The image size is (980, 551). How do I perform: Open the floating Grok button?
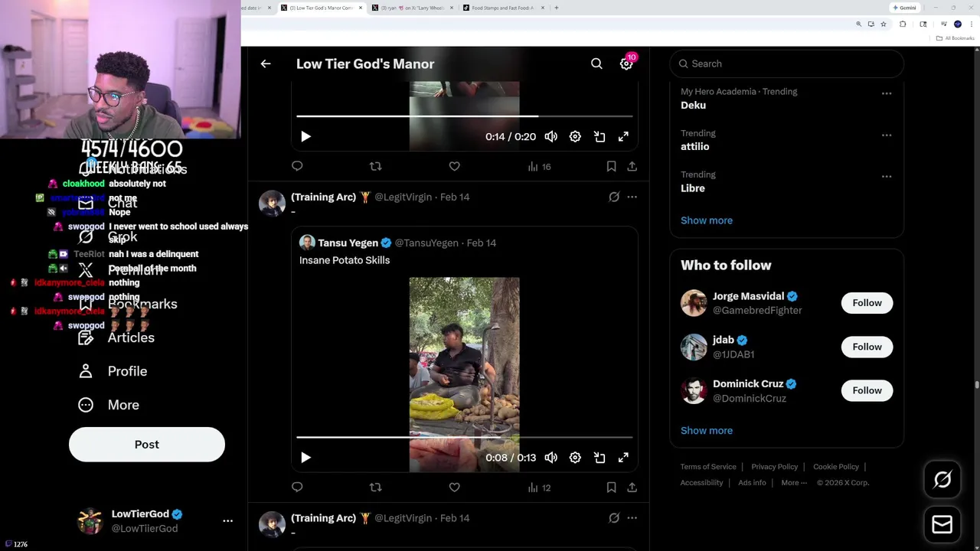point(942,480)
